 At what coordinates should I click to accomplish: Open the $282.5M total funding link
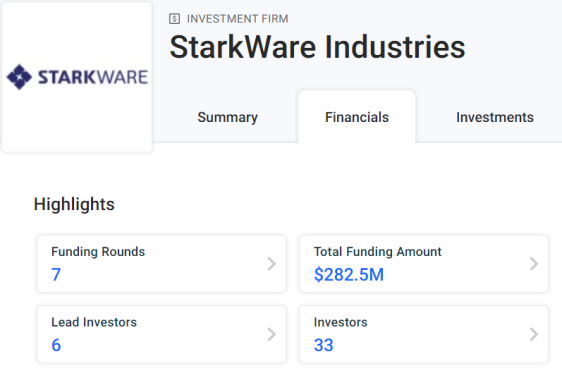pos(349,275)
